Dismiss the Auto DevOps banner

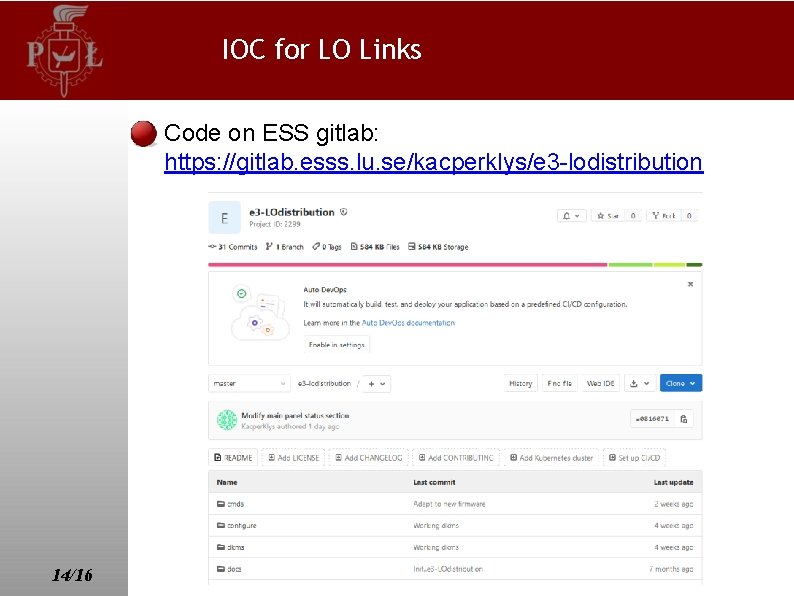pos(690,284)
